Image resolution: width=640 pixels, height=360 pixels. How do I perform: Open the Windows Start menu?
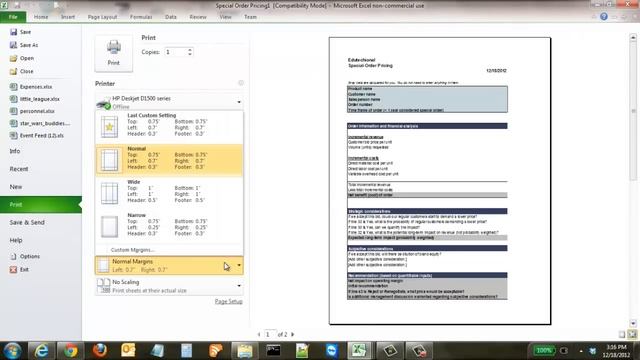point(12,351)
